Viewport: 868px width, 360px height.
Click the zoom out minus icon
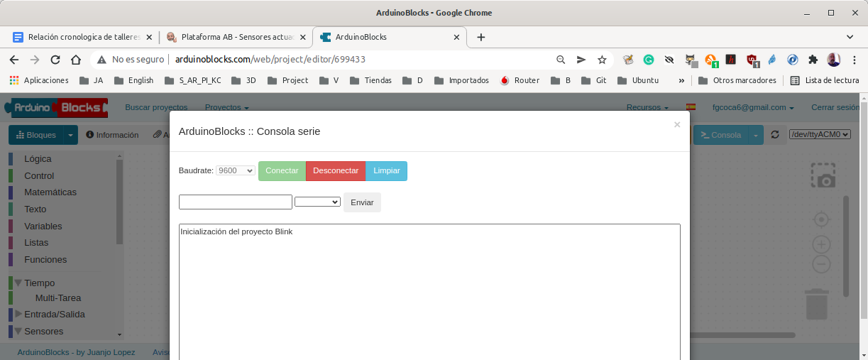[821, 265]
